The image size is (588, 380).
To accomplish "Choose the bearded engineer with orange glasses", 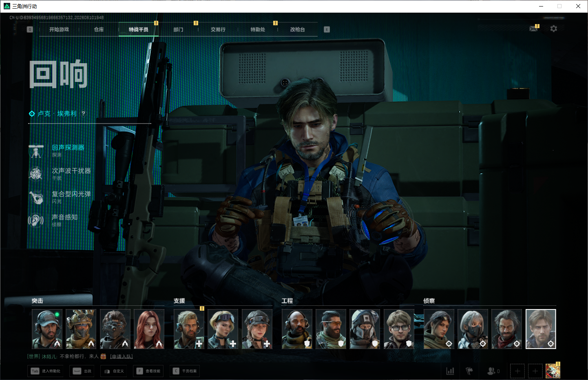I will click(331, 329).
